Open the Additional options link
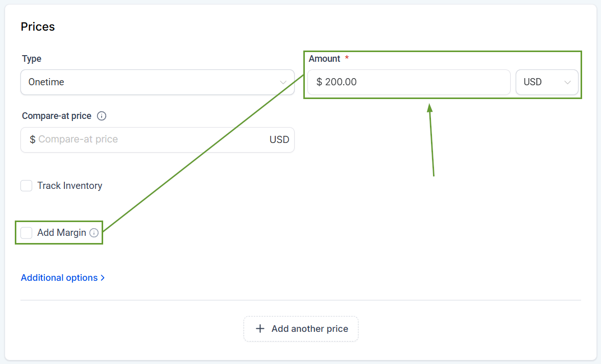 point(59,278)
